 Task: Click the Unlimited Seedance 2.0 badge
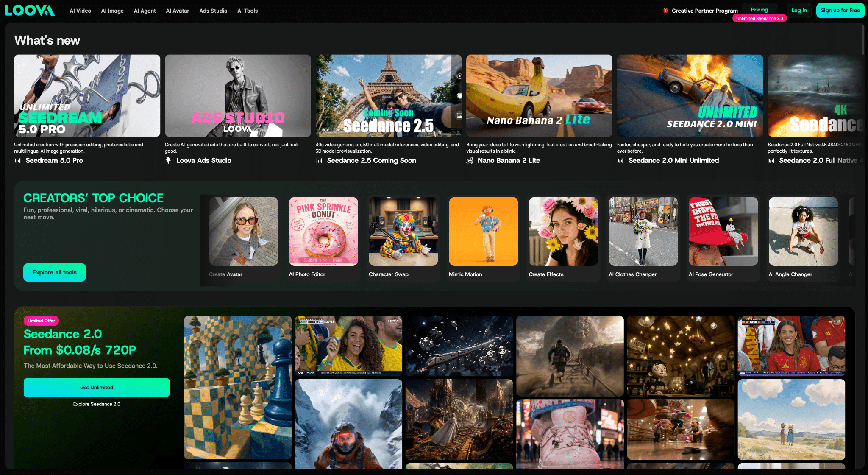pos(759,18)
